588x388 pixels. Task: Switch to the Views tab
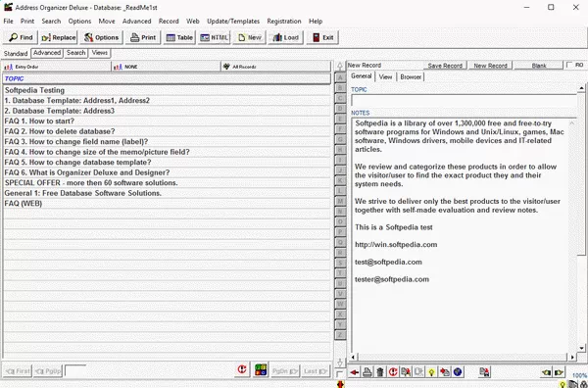pyautogui.click(x=100, y=53)
